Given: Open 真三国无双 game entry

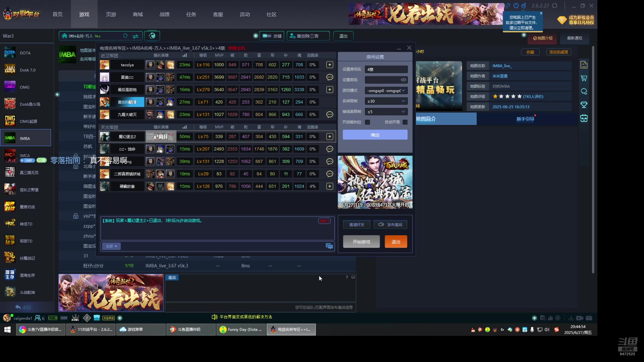Looking at the screenshot, I should click(25, 173).
